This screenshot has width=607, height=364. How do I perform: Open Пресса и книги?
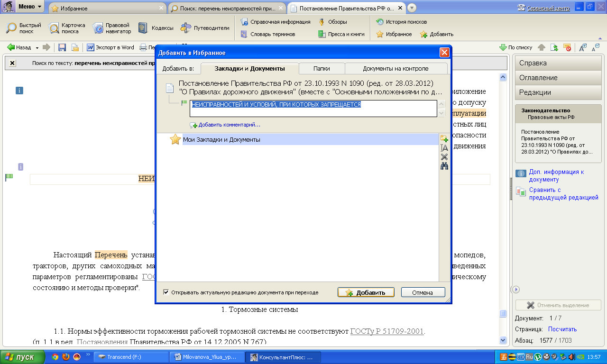tap(341, 34)
